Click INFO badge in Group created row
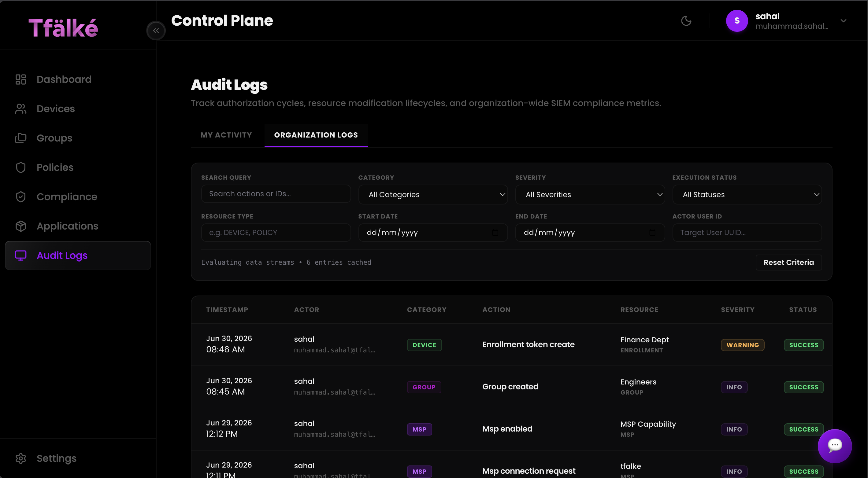Viewport: 868px width, 478px height. [x=734, y=387]
